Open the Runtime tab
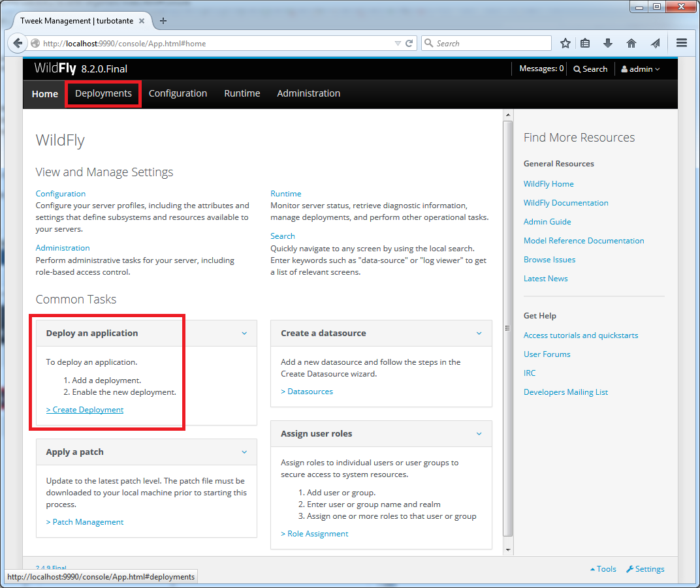 [x=242, y=93]
